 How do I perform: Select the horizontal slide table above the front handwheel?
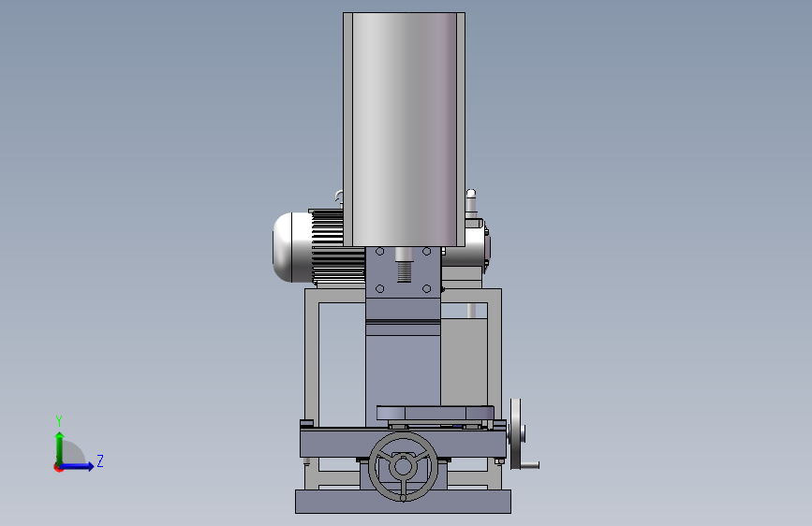403,442
